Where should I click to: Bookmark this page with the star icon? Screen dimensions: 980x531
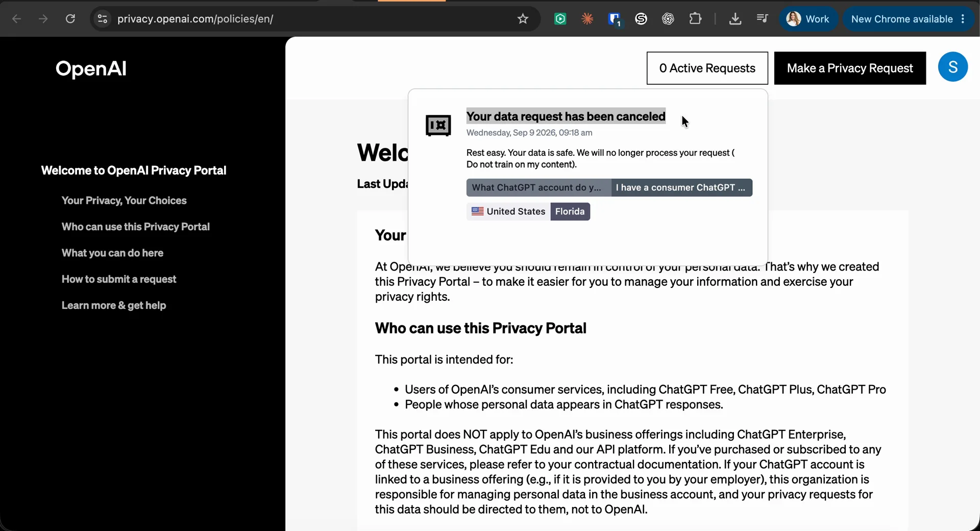point(523,19)
